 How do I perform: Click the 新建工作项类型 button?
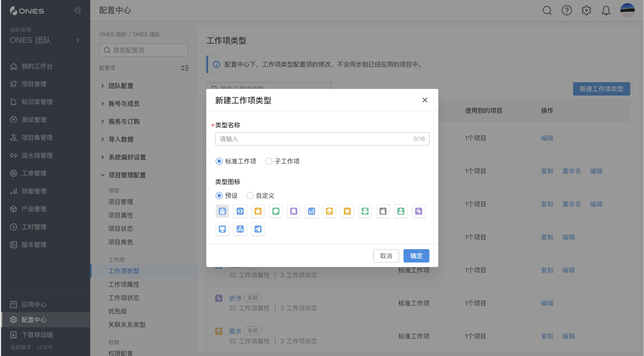coord(601,89)
